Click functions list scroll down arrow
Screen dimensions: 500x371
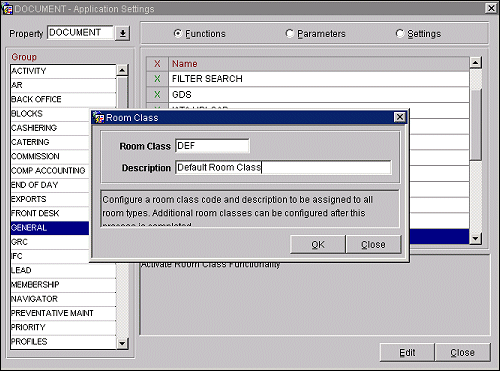tap(475, 238)
